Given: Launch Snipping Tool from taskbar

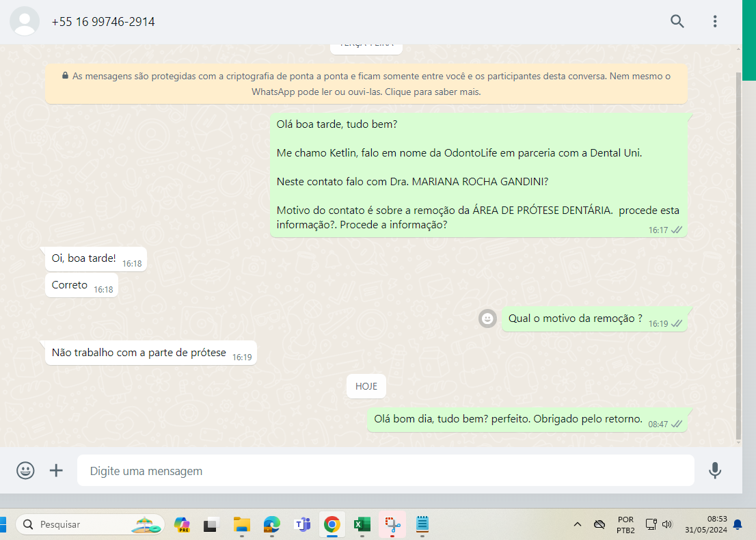Looking at the screenshot, I should pyautogui.click(x=392, y=524).
